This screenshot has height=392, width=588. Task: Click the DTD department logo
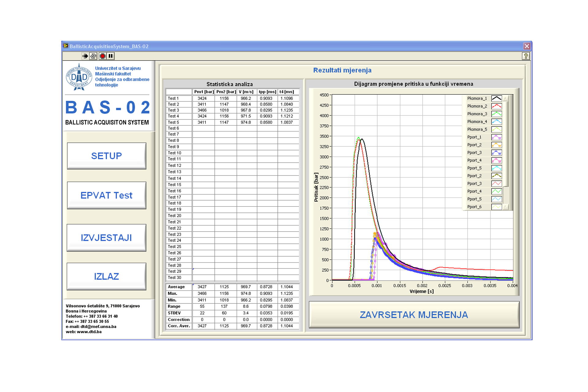click(79, 77)
